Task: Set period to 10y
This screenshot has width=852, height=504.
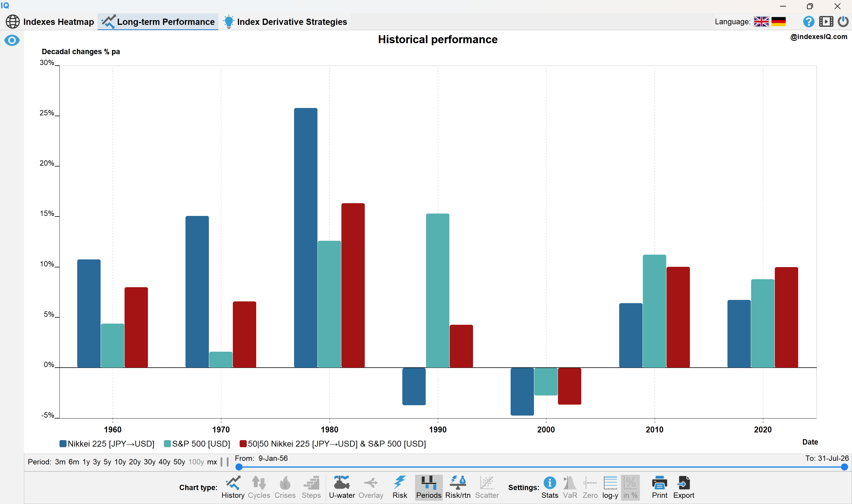Action: tap(120, 462)
